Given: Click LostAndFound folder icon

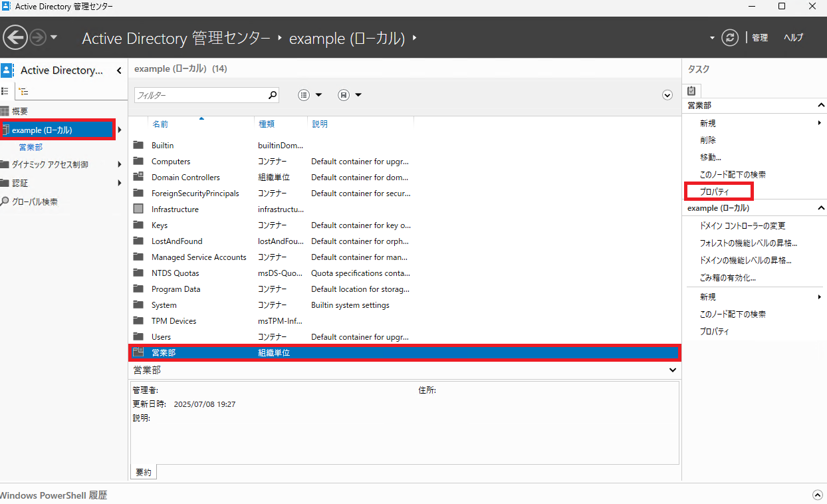Looking at the screenshot, I should [138, 241].
